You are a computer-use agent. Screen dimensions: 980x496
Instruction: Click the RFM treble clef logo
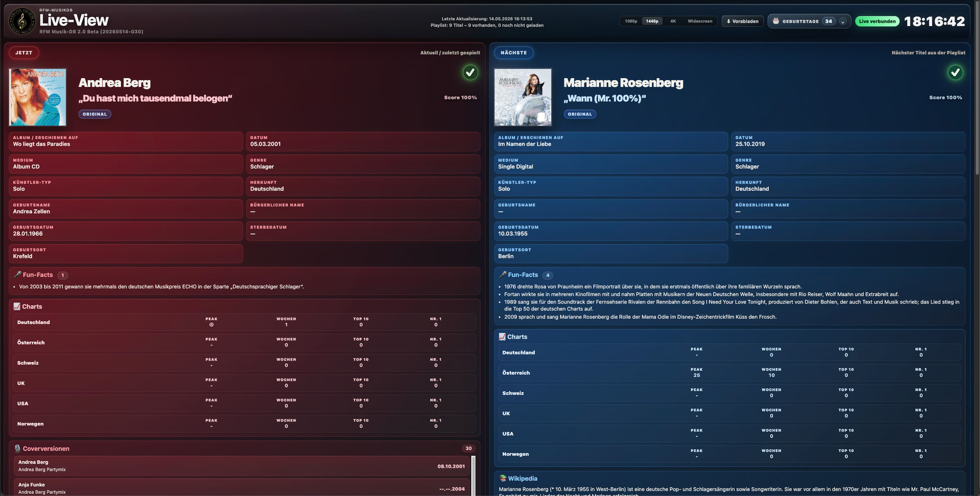[22, 21]
